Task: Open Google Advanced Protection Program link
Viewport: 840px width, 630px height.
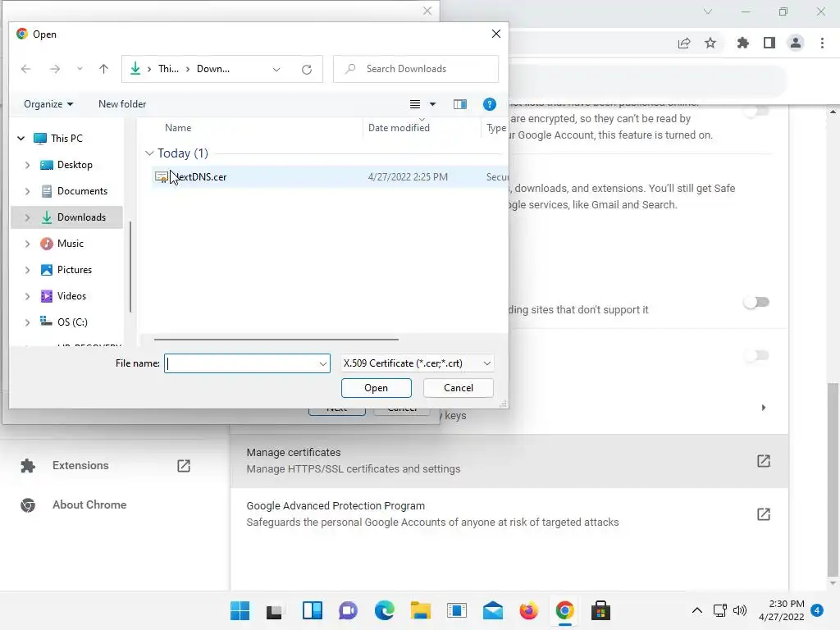Action: point(509,514)
